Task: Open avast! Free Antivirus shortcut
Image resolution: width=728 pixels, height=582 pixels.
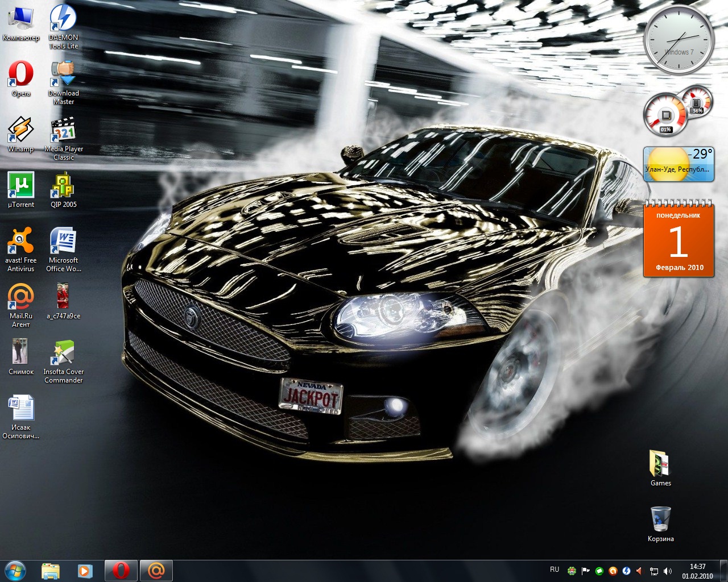Action: pos(21,242)
